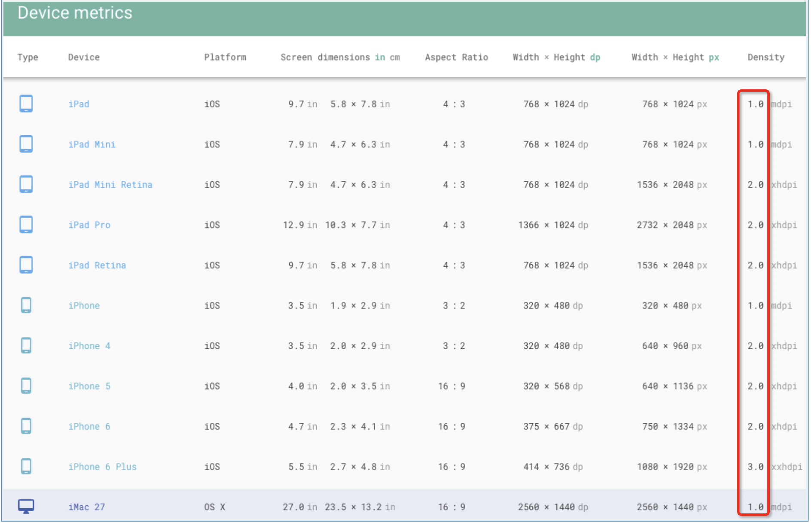This screenshot has width=812, height=525.
Task: Click the tablet icon beside iPad Retina
Action: pos(26,265)
